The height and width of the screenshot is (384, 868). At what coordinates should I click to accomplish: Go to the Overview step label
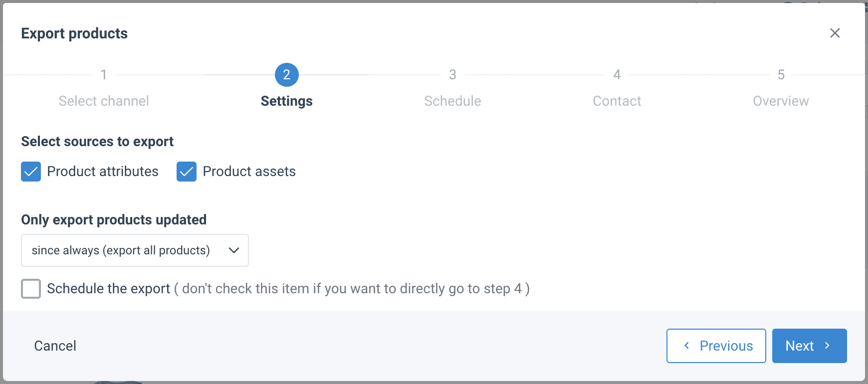781,101
